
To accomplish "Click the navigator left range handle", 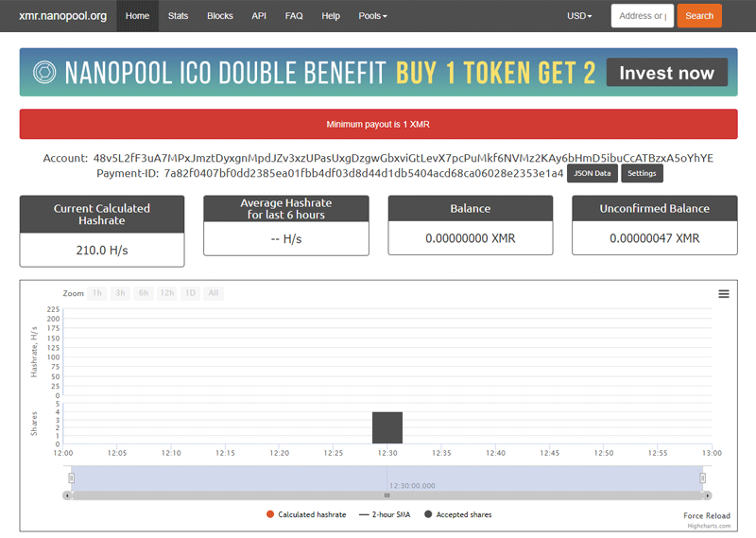I will 72,478.
